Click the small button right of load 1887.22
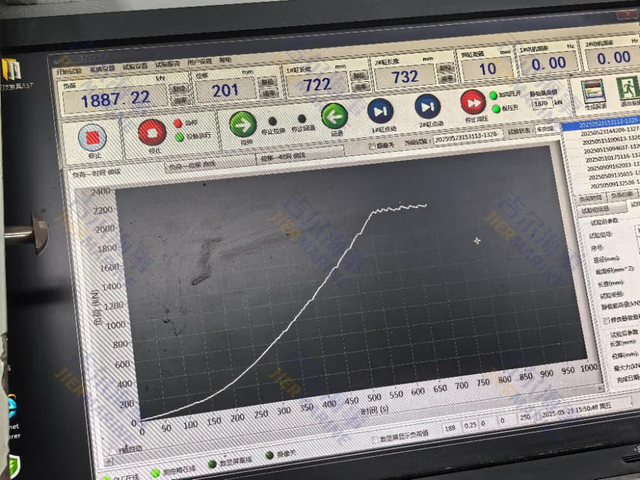Viewport: 640px width, 480px height. (x=179, y=90)
